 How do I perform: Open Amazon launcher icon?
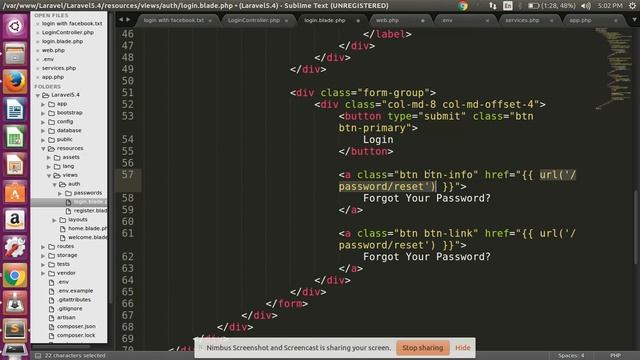point(15,220)
